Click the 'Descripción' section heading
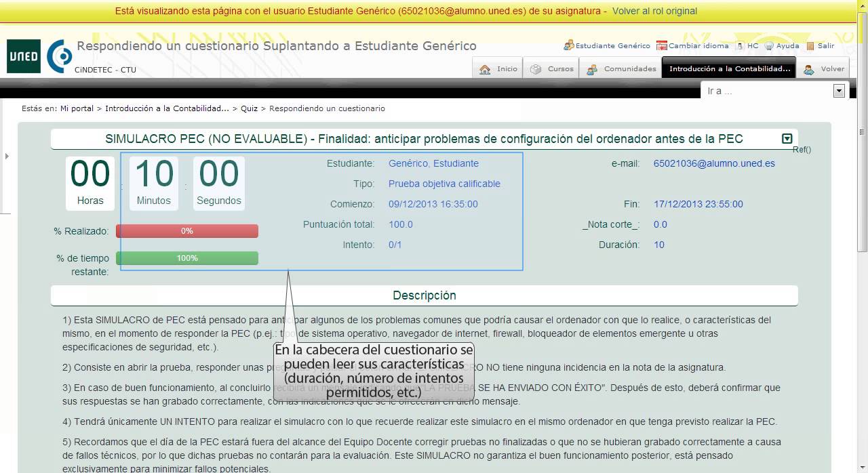 click(425, 295)
